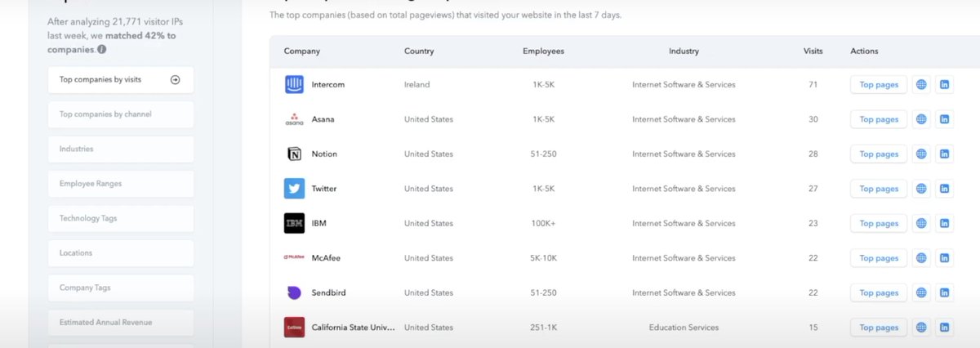Click the Sendbird company name
Viewport: 980px width, 348px height.
pos(329,292)
